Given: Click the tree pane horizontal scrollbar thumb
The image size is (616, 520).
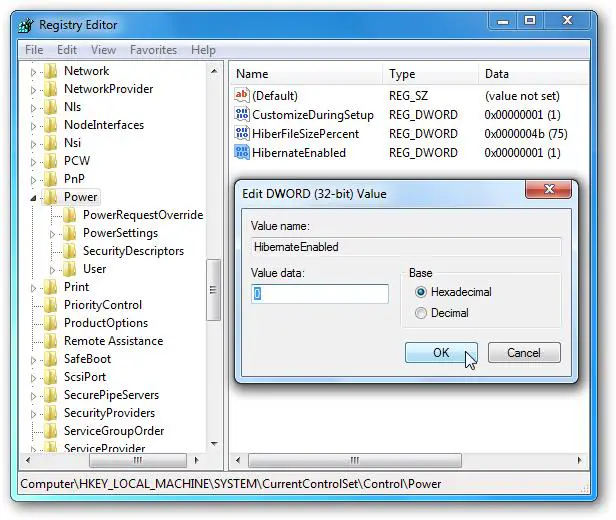Looking at the screenshot, I should [138, 460].
